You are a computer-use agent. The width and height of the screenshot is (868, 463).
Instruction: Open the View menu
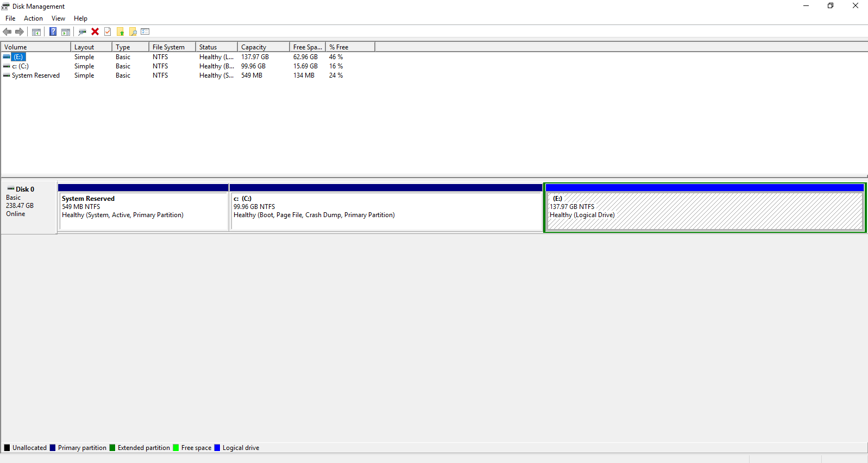click(x=58, y=18)
